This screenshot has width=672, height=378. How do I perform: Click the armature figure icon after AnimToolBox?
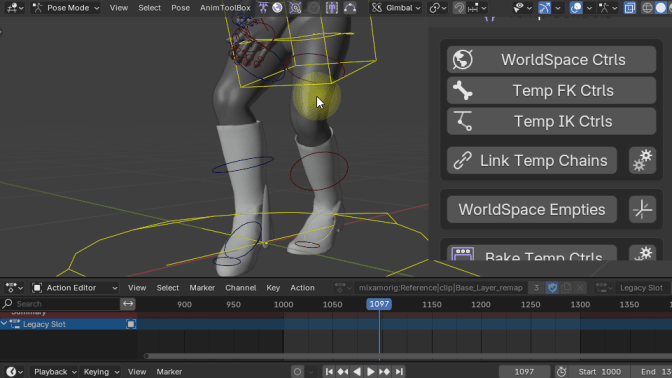[263, 8]
